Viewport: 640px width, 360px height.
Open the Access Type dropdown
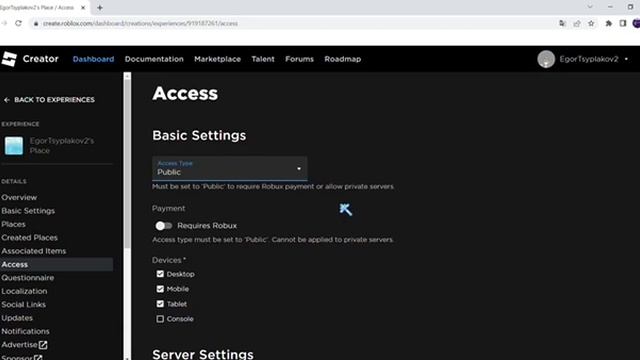[229, 168]
